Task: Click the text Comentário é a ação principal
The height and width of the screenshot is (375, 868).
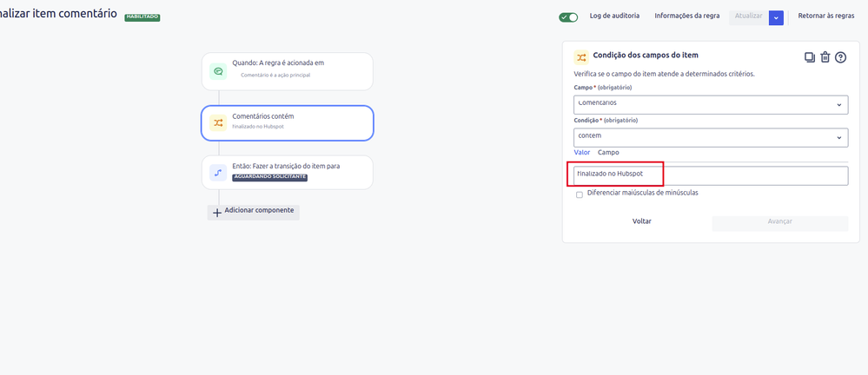Action: (275, 75)
